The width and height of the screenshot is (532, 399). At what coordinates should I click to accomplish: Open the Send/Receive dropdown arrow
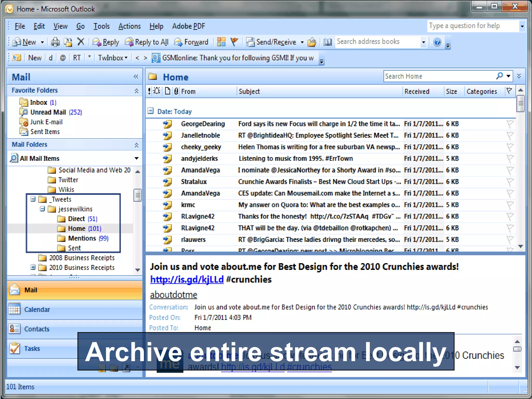tap(302, 42)
